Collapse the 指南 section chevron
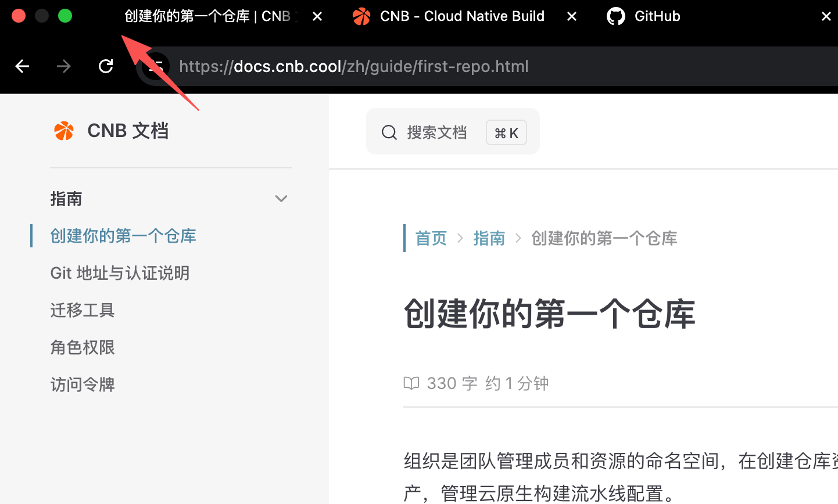The image size is (838, 504). 281,199
